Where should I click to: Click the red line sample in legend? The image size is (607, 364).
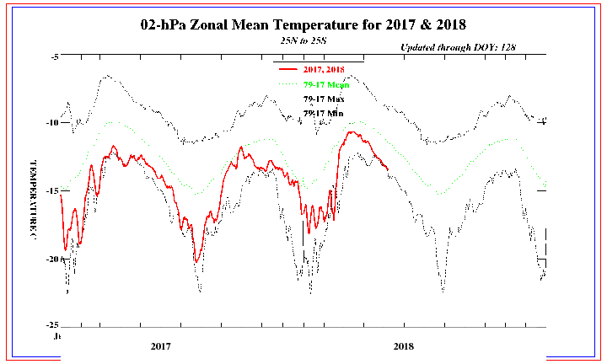point(288,69)
